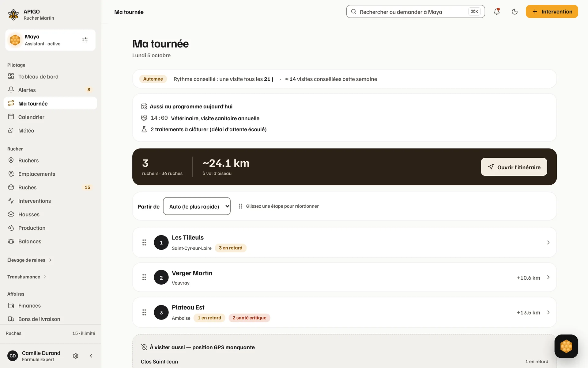The width and height of the screenshot is (588, 368).
Task: Click the APIGO bee logo
Action: click(x=13, y=14)
